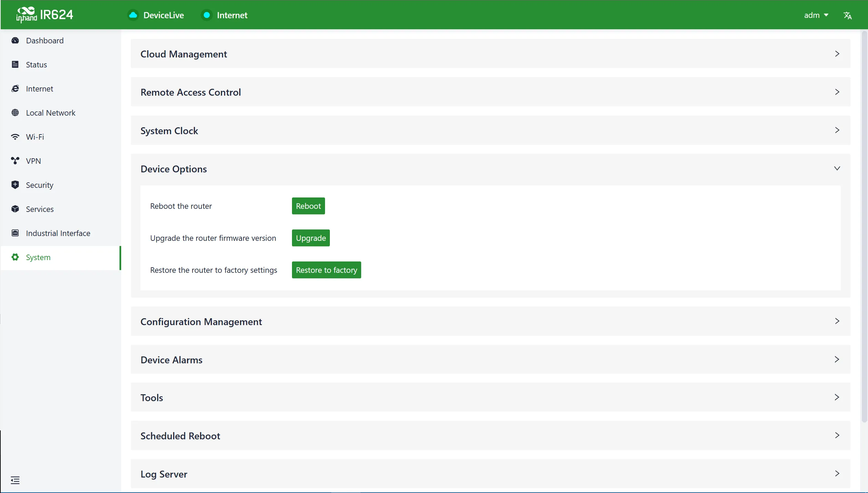Click the Internet browser icon in sidebar
The height and width of the screenshot is (493, 868).
point(15,89)
